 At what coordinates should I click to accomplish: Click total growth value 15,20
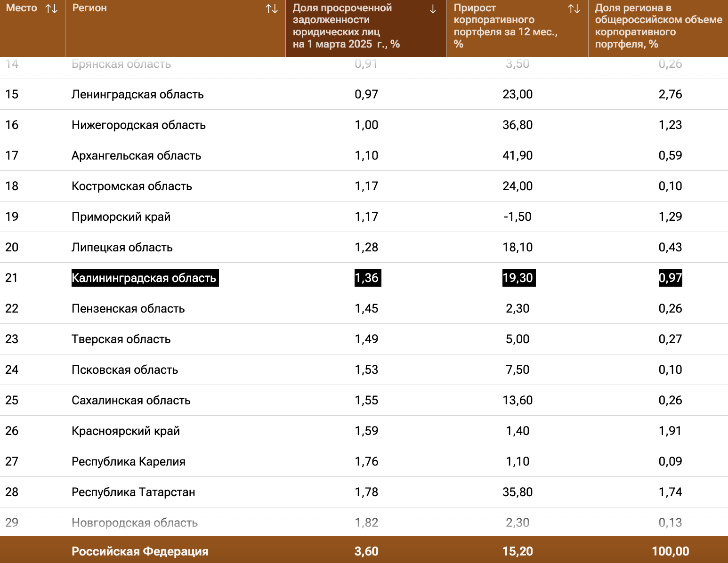(518, 551)
